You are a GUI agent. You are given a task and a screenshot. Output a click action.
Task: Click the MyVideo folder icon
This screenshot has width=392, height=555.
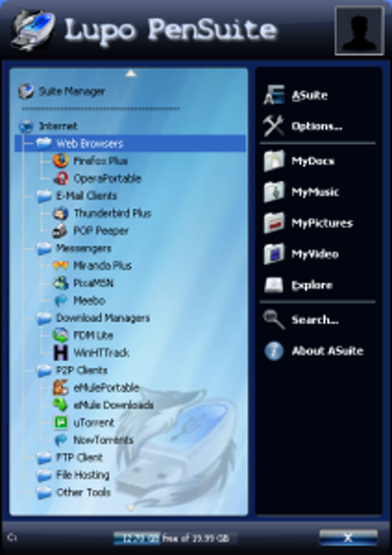point(274,254)
